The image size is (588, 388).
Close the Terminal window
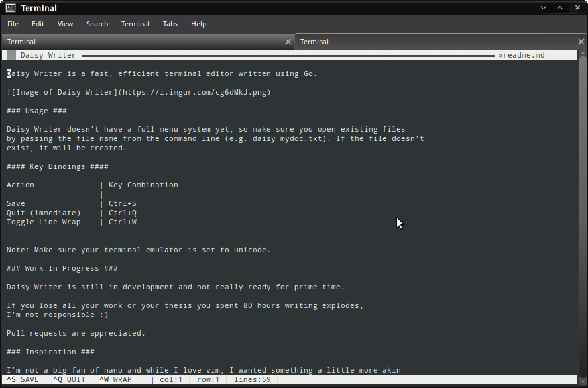point(577,8)
